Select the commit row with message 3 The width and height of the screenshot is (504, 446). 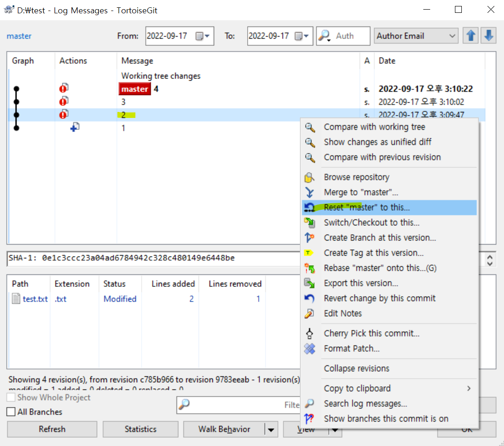247,102
